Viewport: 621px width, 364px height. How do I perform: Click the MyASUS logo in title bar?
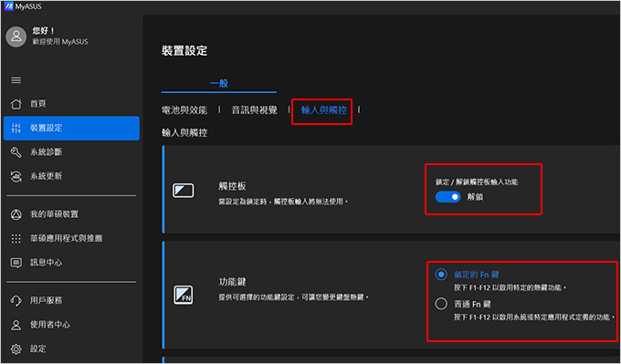pos(9,6)
